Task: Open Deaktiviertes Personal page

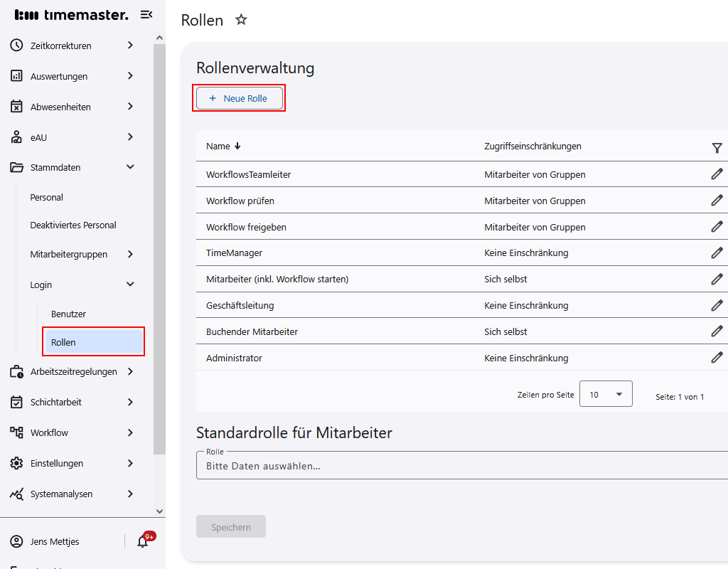Action: point(73,225)
